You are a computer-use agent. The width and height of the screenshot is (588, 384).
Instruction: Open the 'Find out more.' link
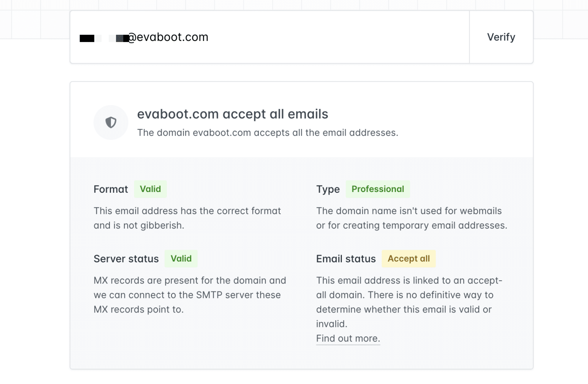(x=348, y=338)
